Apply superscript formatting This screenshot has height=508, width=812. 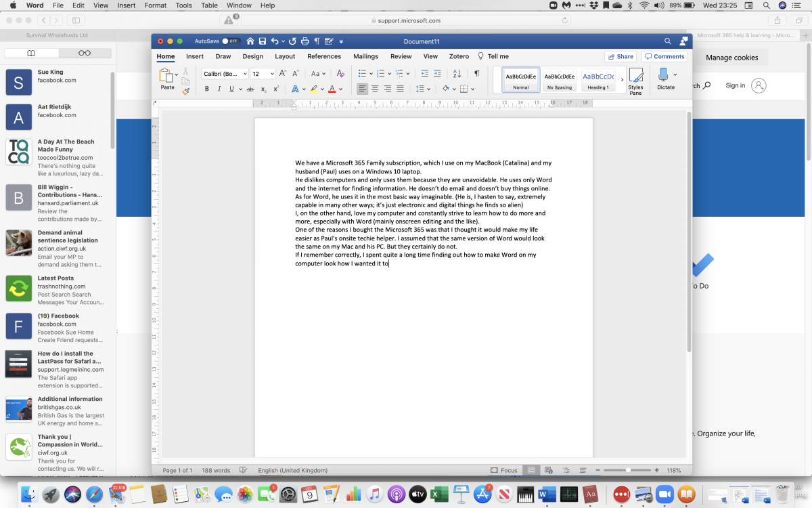click(276, 89)
